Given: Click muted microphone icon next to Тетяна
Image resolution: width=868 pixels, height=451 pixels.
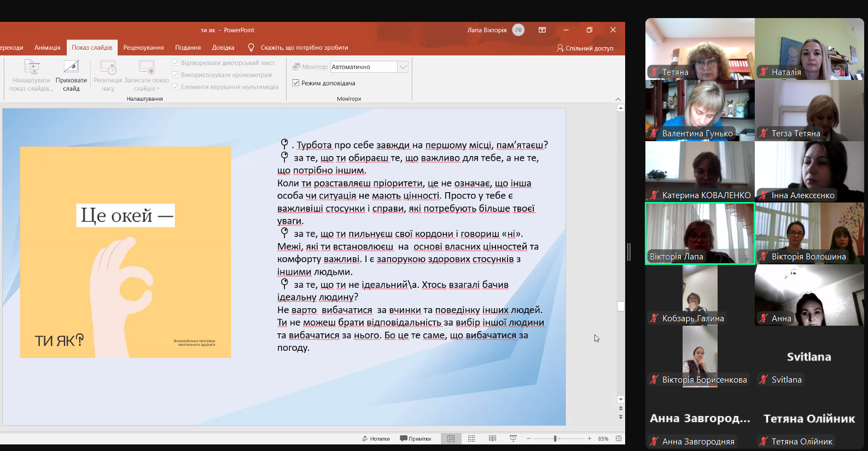Looking at the screenshot, I should (654, 72).
